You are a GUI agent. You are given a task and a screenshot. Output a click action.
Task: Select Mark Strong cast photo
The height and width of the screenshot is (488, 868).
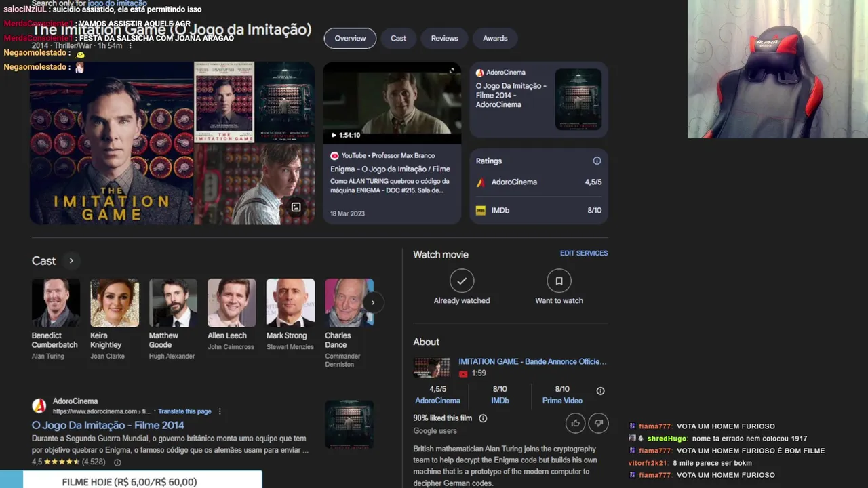[290, 303]
